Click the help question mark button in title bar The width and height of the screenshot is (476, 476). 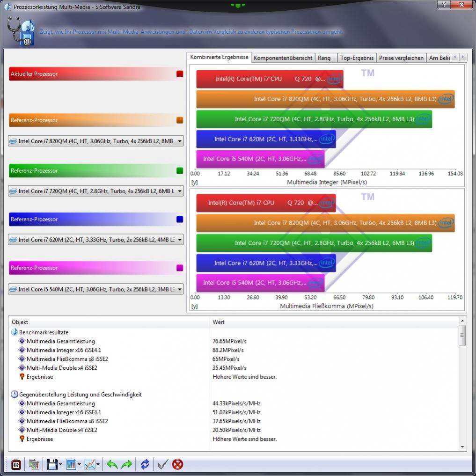tap(445, 4)
